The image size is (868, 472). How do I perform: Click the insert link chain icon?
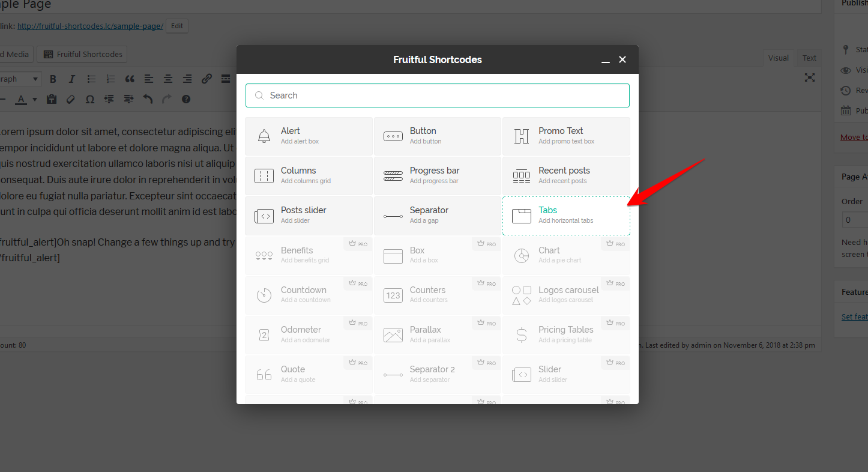pos(206,79)
